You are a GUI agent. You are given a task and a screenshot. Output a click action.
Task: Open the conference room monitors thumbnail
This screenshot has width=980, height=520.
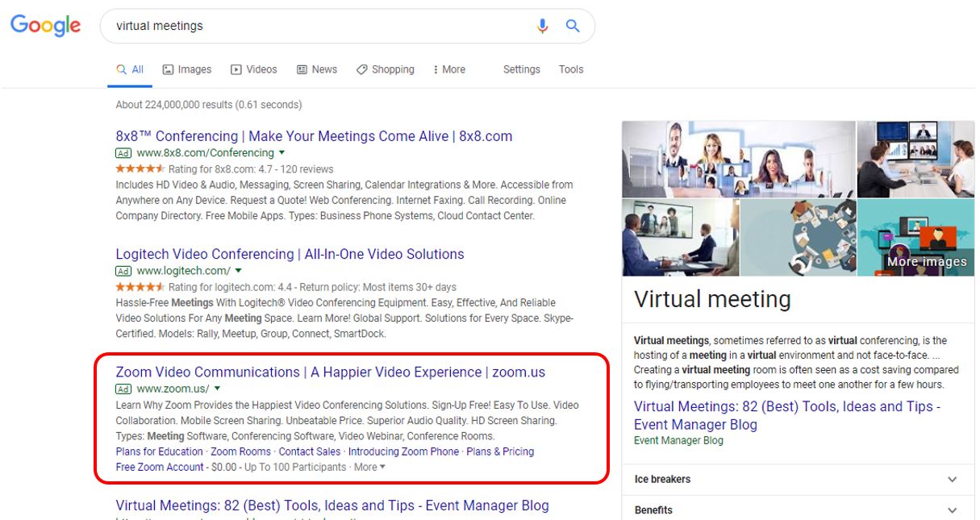(x=915, y=159)
